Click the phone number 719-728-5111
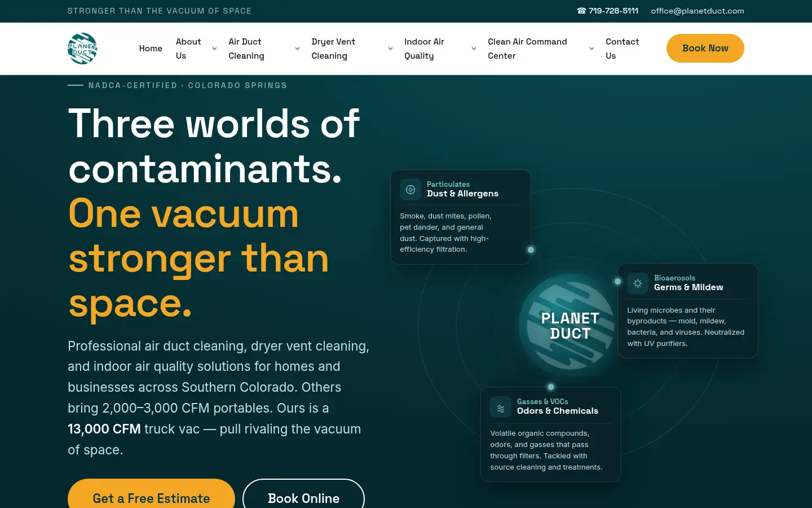 (x=607, y=11)
